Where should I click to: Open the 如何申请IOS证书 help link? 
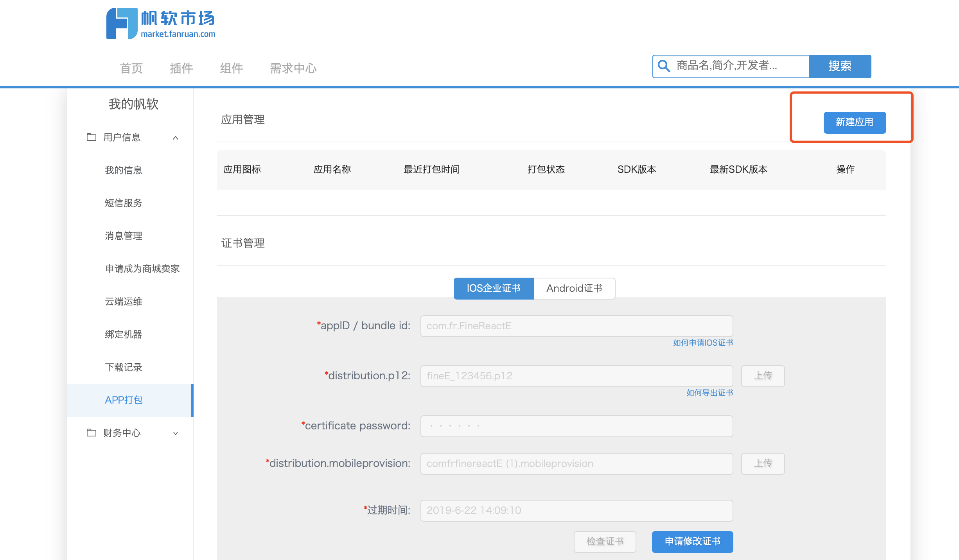[x=703, y=343]
